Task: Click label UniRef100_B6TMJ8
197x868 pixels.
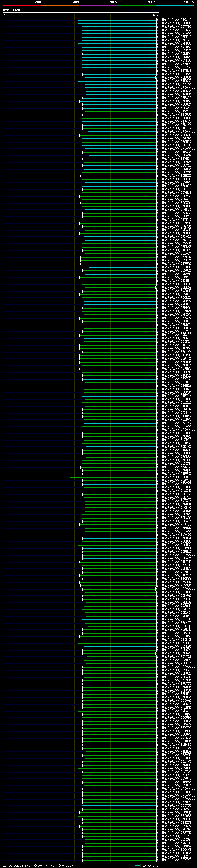Action: pyautogui.click(x=177, y=71)
